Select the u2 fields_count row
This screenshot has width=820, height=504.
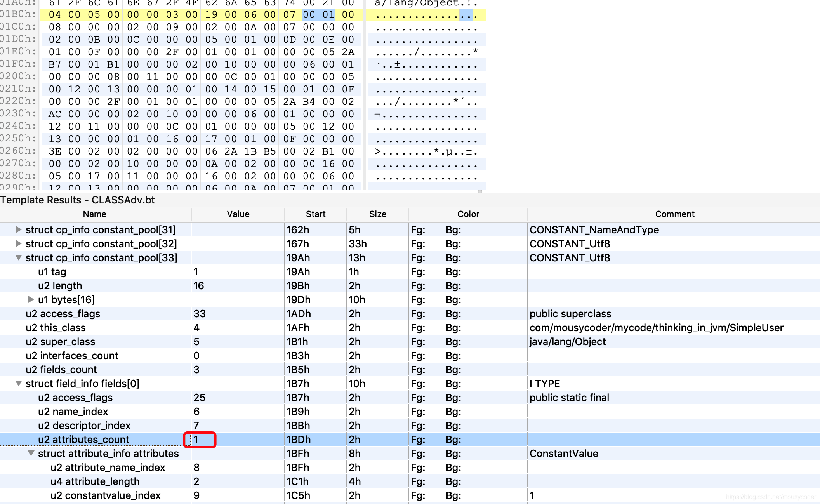click(x=61, y=369)
